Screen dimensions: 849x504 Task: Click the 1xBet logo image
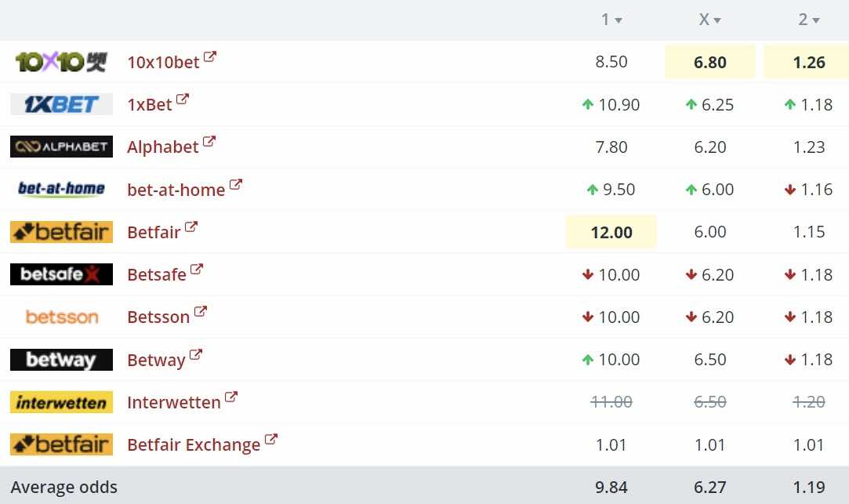click(61, 104)
